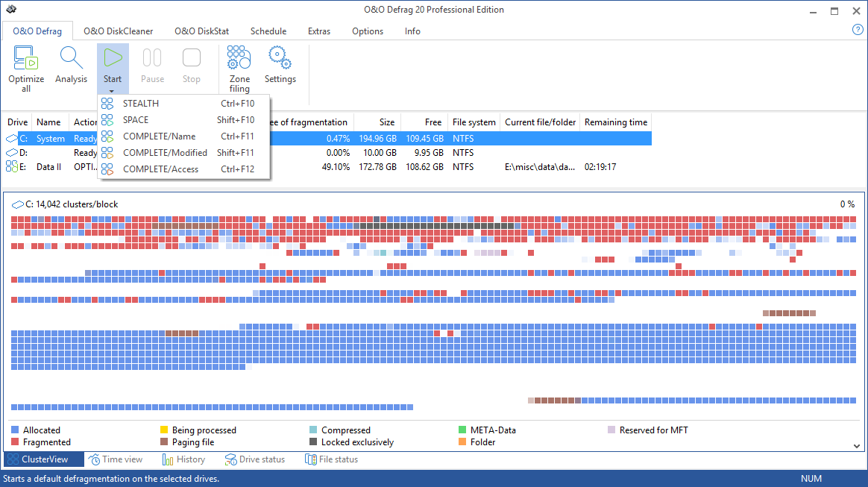Click the History chart icon
Image resolution: width=868 pixels, height=487 pixels.
point(168,459)
